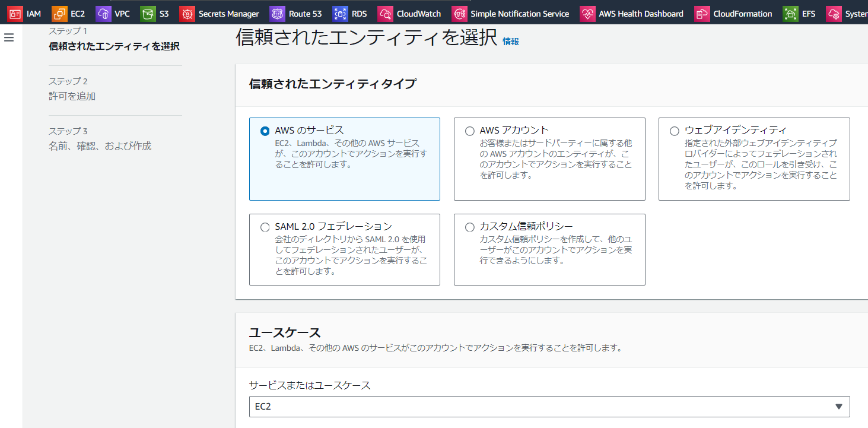Click the AWS Health Dashboard text link
This screenshot has width=868, height=428.
(x=641, y=14)
